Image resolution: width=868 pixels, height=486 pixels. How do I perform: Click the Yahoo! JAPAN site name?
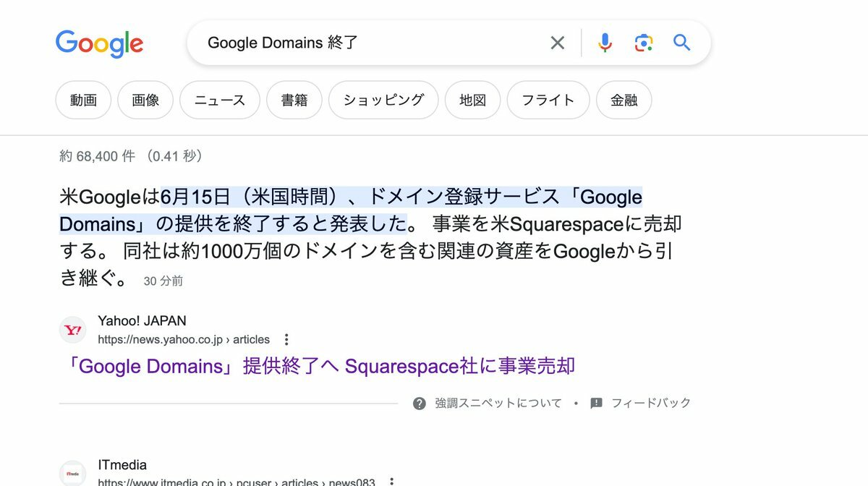point(142,320)
